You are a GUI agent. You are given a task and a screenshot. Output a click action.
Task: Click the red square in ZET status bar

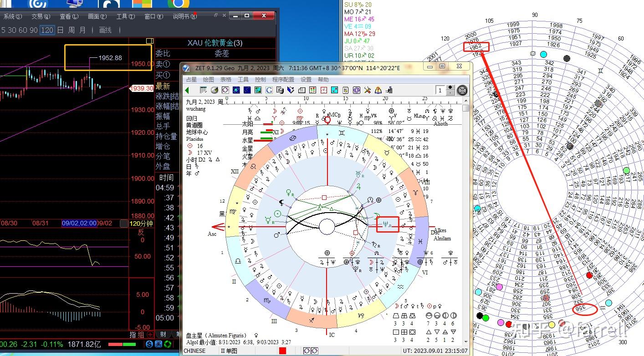pos(283,351)
